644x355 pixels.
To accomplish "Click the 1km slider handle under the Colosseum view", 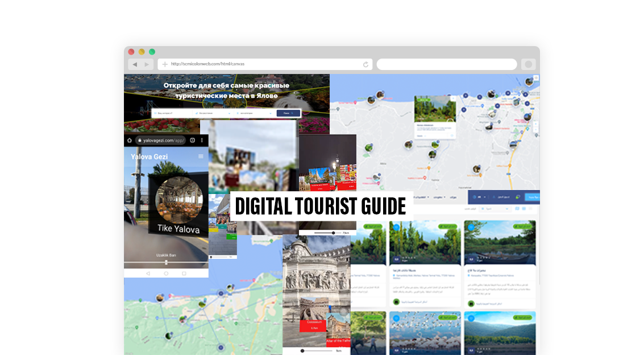I will [x=302, y=351].
